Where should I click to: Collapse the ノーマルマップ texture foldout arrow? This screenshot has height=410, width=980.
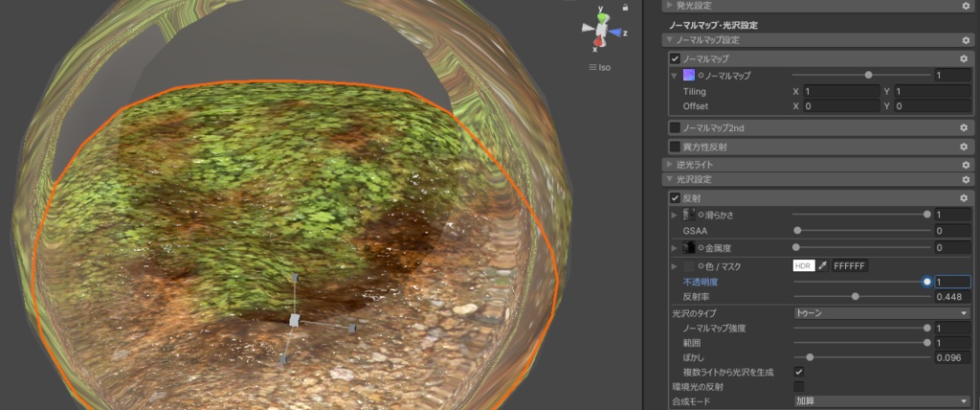(675, 76)
